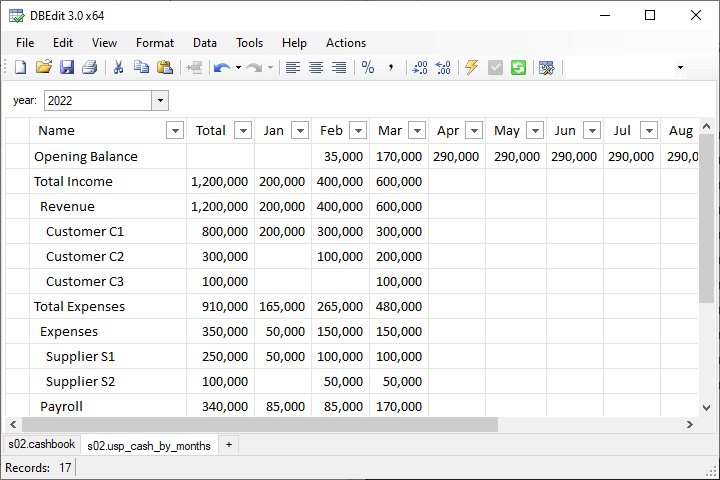Screen dimensions: 720x480
Task: Open the Mar column filter dropdown
Action: [x=417, y=130]
